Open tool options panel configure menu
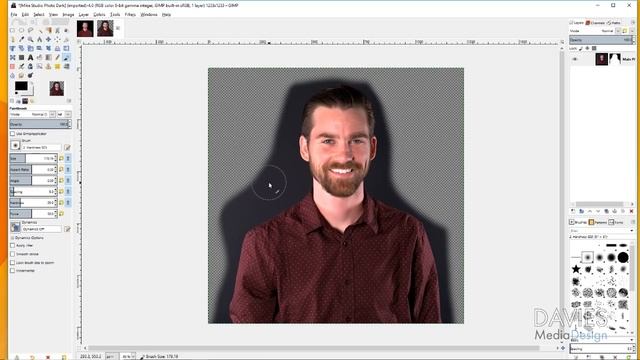640x360 pixels. click(69, 100)
